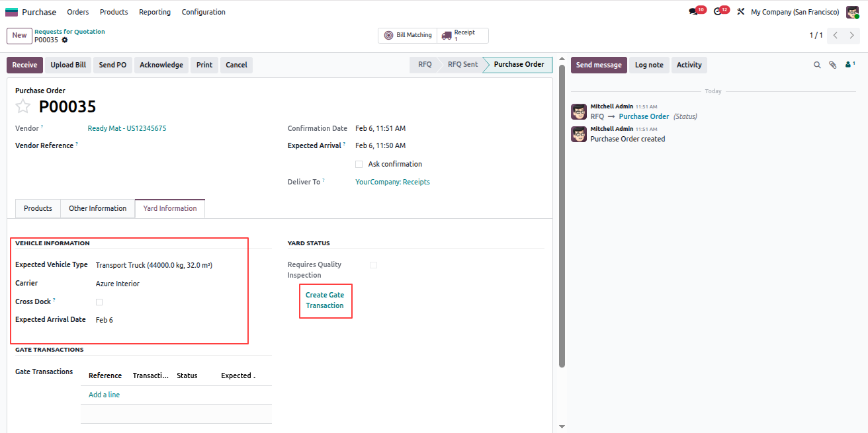
Task: Open the Reporting menu
Action: (155, 12)
